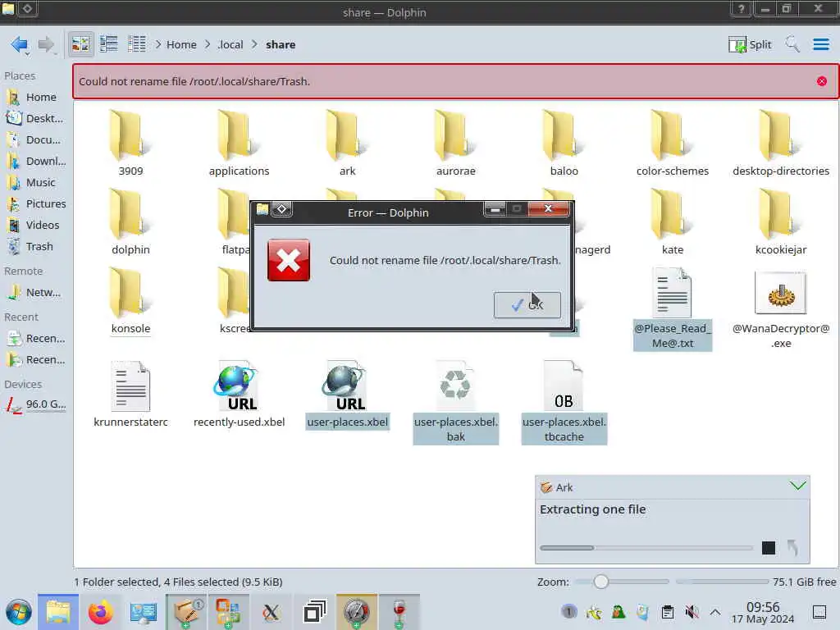This screenshot has height=630, width=840.
Task: Select the dolphin folder
Action: click(130, 222)
